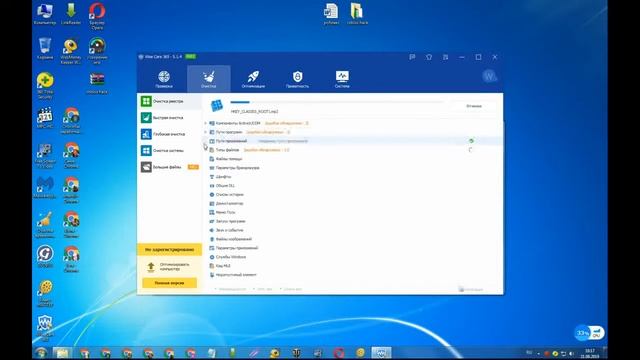Click the Деинсталлятор item icon
Image resolution: width=640 pixels, height=360 pixels.
212,203
